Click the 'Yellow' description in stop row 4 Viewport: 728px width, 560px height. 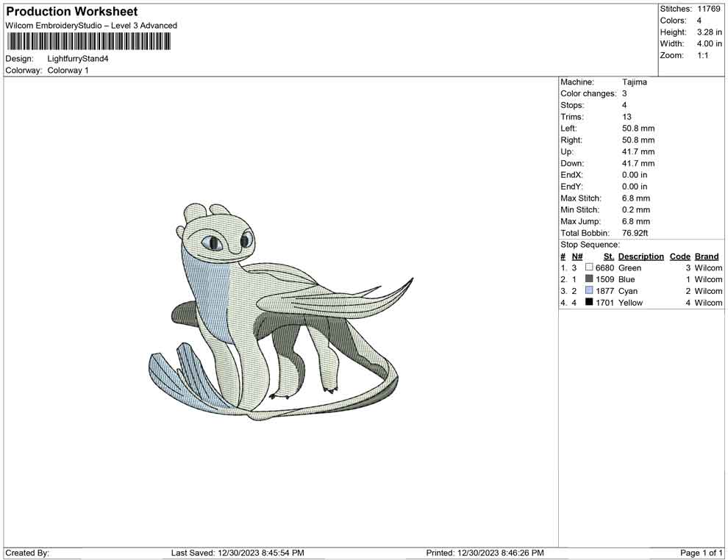click(630, 303)
